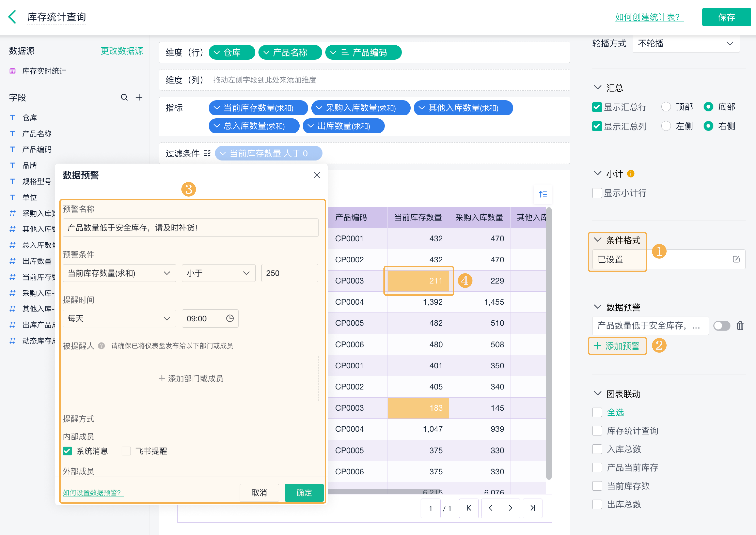Delete the alert using the trash icon
Image resolution: width=756 pixels, height=535 pixels.
coord(740,326)
